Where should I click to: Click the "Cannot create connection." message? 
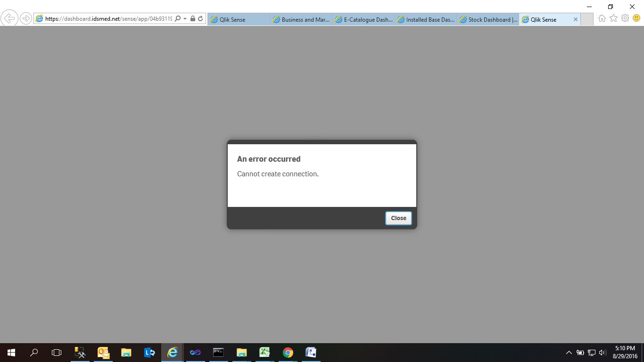click(x=278, y=174)
